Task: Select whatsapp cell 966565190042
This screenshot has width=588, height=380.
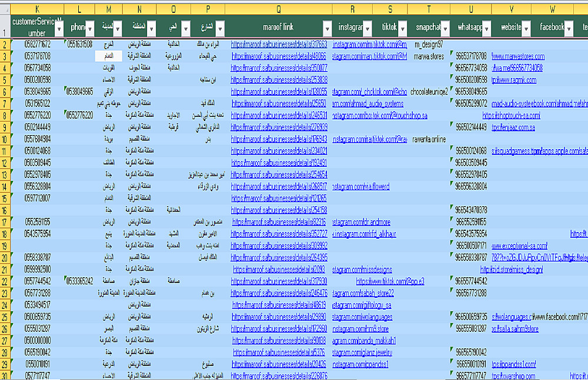Action: click(x=471, y=352)
